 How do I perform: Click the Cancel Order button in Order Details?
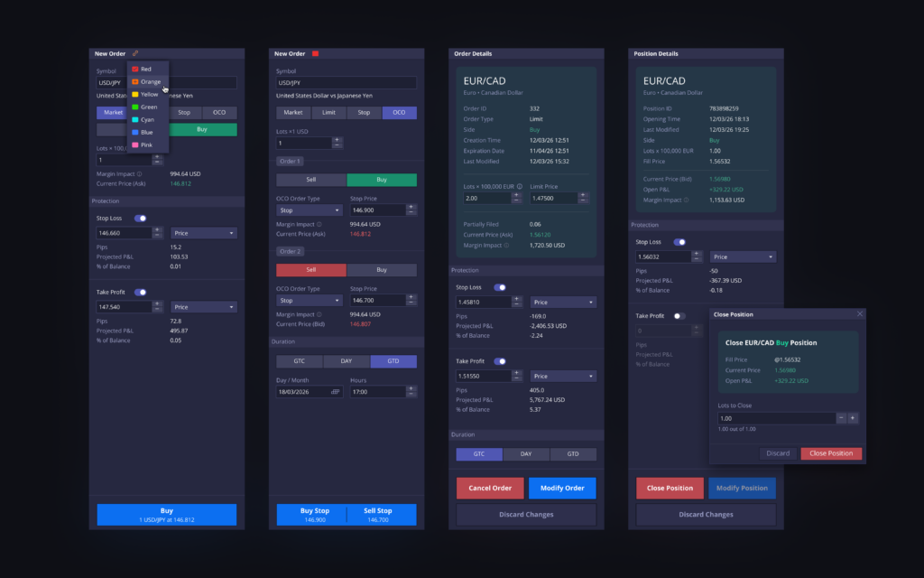[x=490, y=488]
